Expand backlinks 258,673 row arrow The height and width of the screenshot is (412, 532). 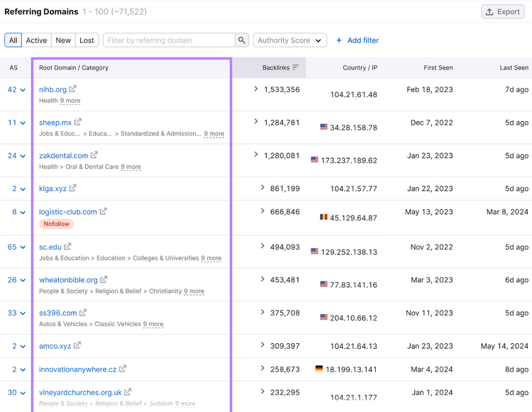(x=262, y=368)
